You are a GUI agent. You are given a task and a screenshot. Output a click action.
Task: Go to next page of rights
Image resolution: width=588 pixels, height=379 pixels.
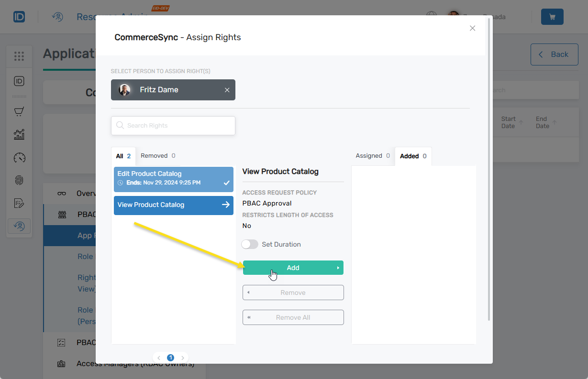183,358
